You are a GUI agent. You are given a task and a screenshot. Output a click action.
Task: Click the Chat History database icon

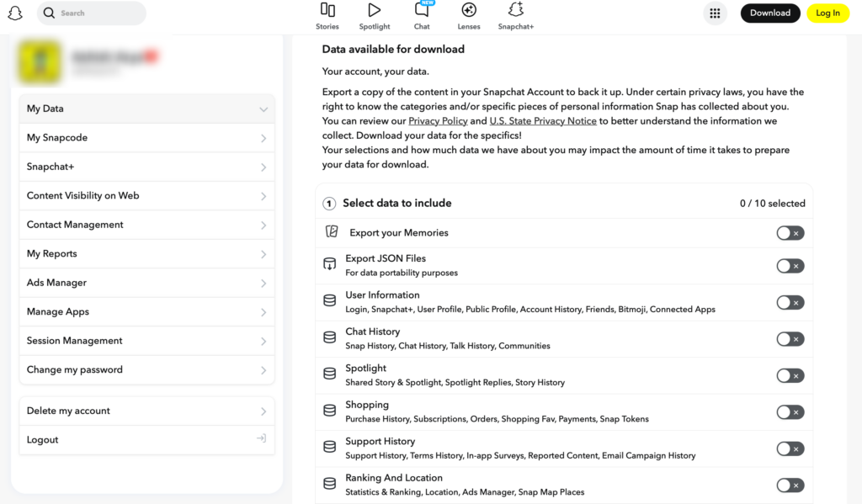(x=329, y=337)
